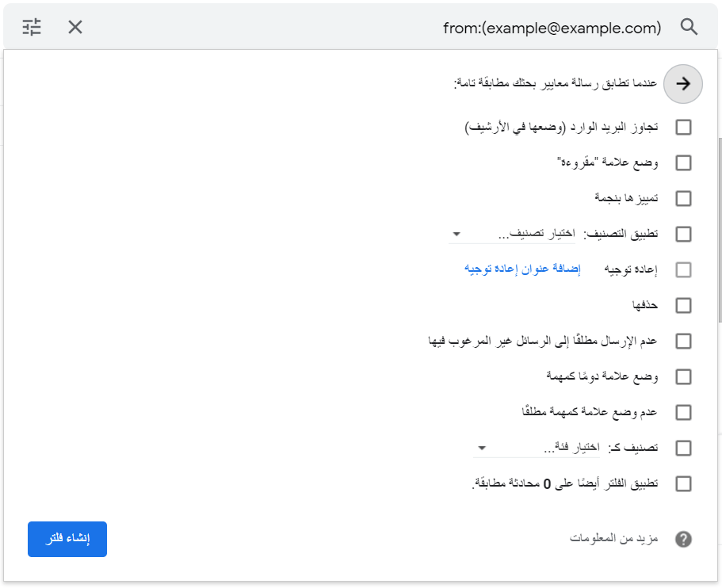Viewport: 722px width, 588px height.
Task: Check apply filter to matching conversations
Action: click(683, 484)
